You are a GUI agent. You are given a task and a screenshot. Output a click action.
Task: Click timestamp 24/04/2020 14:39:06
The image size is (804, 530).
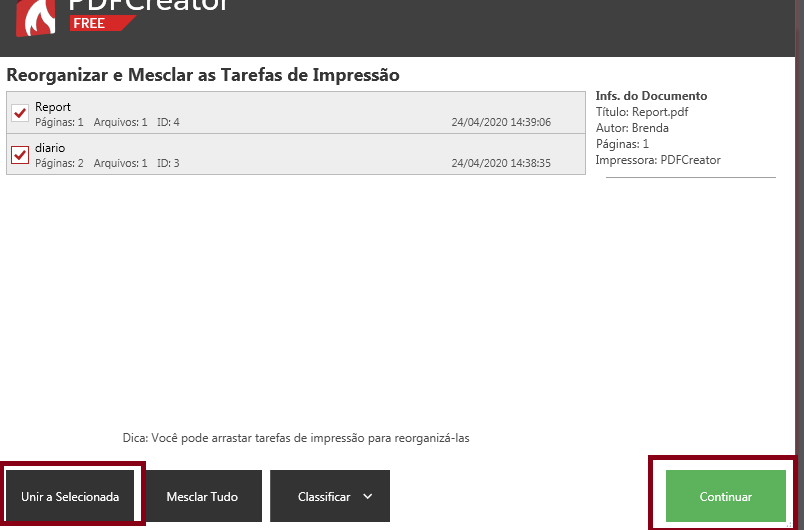click(501, 122)
